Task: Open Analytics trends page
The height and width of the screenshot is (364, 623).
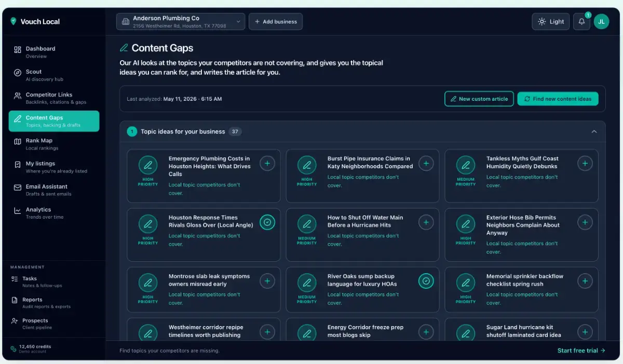Action: pos(53,213)
